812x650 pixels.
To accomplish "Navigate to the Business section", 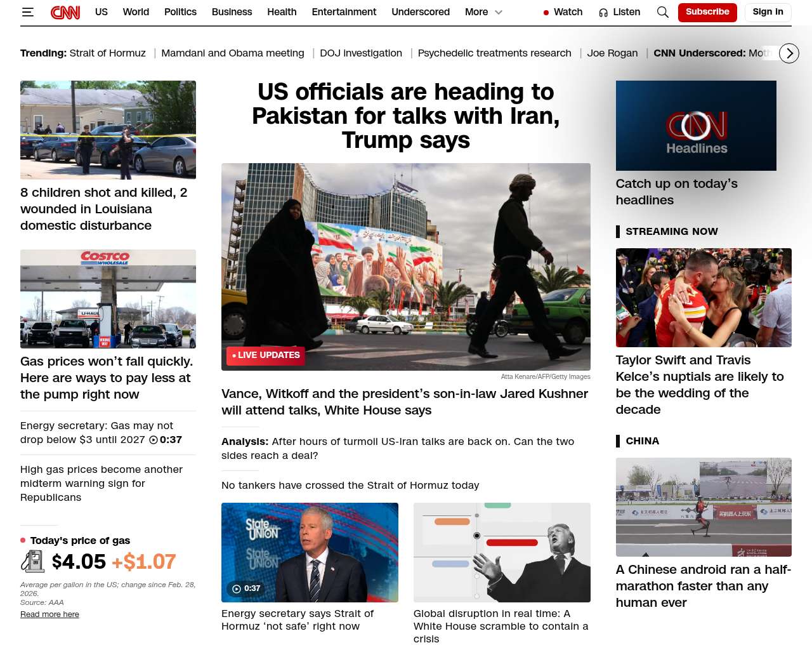I will [x=232, y=12].
